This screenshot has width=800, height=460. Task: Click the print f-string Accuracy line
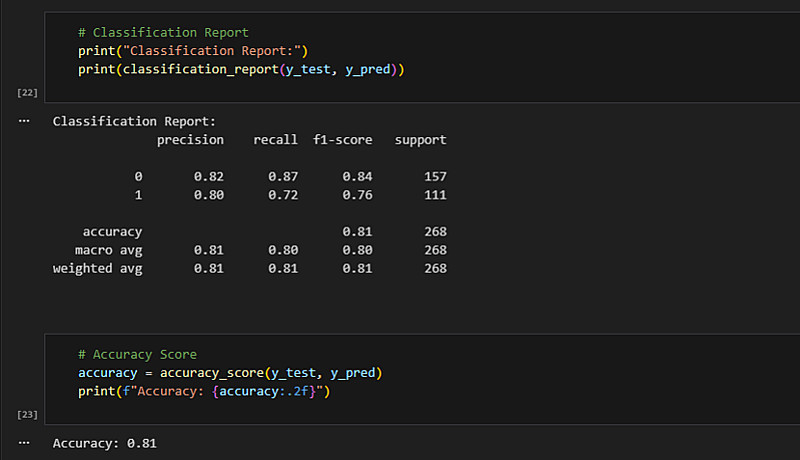[203, 391]
